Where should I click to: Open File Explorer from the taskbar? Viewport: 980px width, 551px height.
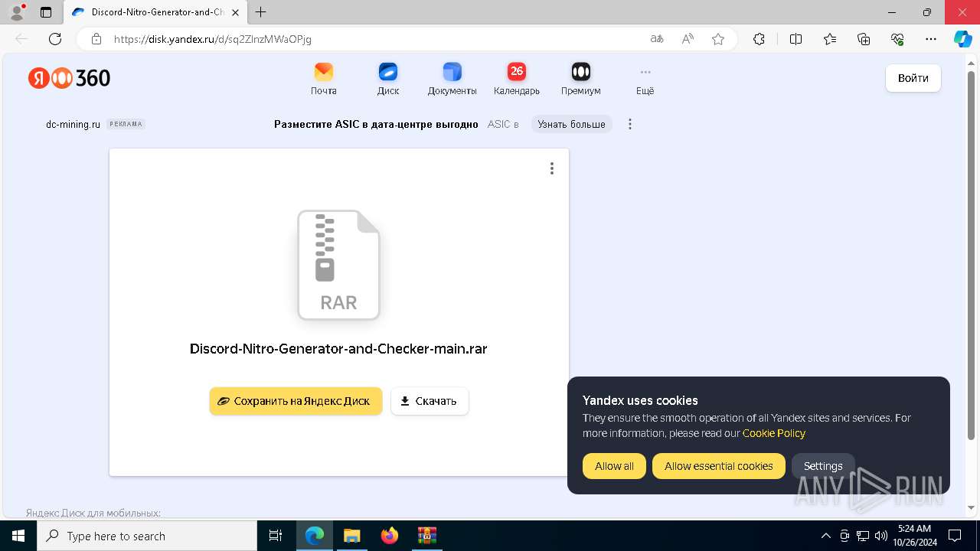(x=351, y=536)
